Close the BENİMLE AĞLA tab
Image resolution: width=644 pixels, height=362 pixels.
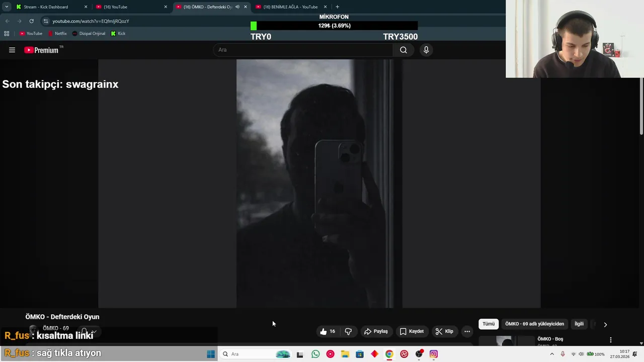point(325,7)
